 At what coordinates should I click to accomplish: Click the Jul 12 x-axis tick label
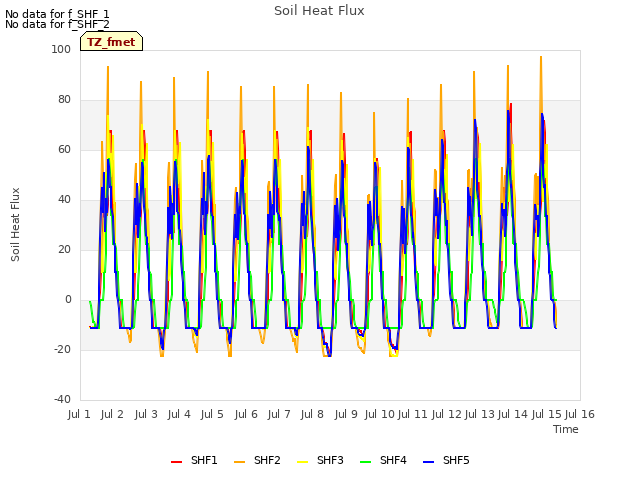coord(446,414)
